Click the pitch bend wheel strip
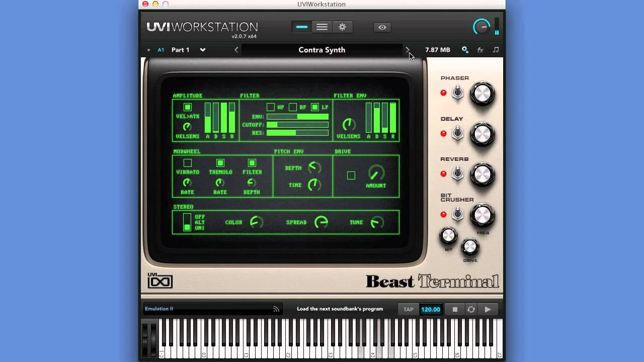Screen dimensions: 644x362 145,339
